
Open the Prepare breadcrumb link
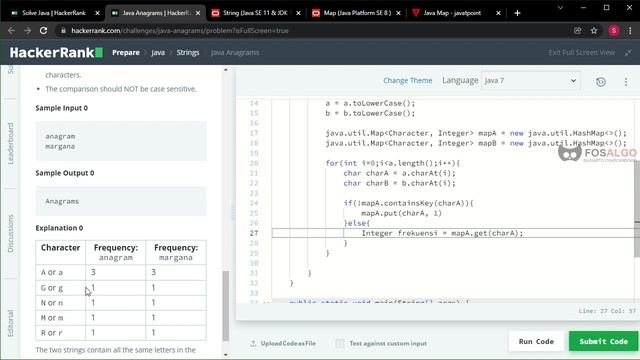[x=126, y=53]
